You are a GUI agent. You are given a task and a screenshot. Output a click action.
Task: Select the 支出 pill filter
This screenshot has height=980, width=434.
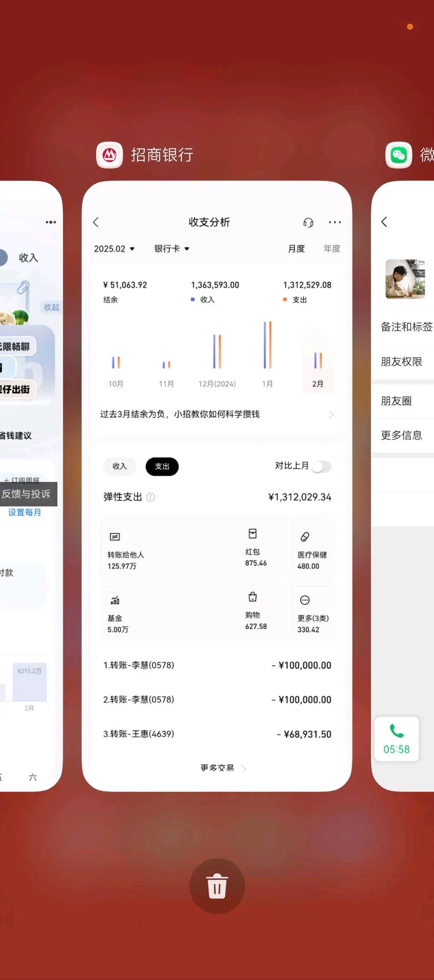pyautogui.click(x=162, y=466)
